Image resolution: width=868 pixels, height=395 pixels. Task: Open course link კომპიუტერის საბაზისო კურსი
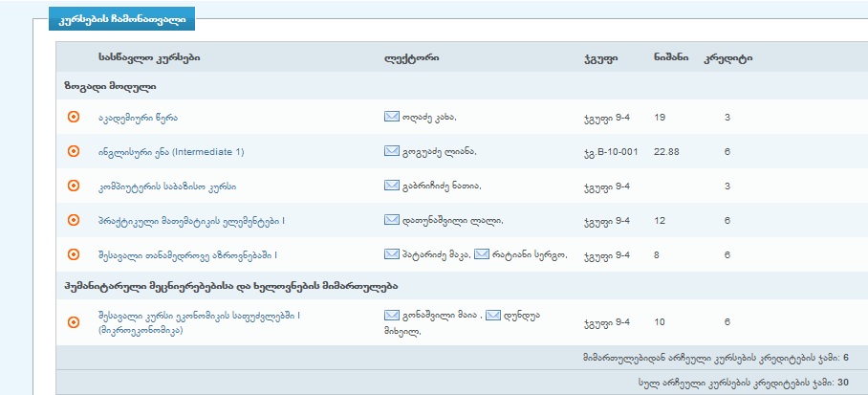point(167,187)
